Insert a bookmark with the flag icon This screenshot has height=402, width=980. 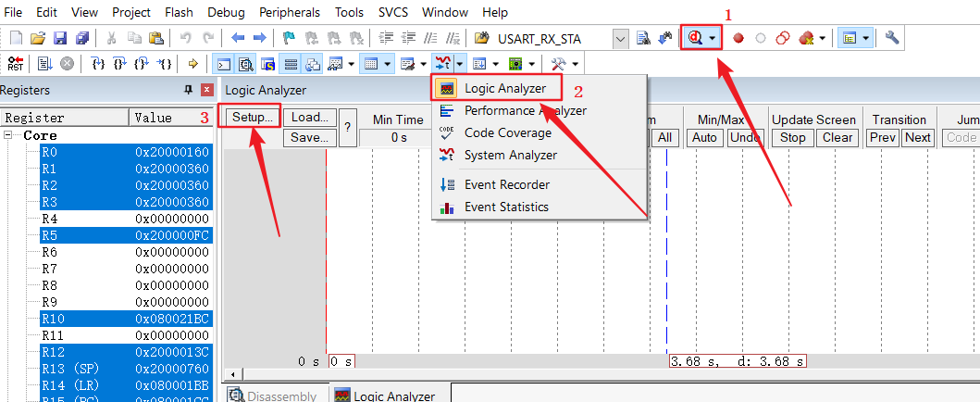coord(289,38)
